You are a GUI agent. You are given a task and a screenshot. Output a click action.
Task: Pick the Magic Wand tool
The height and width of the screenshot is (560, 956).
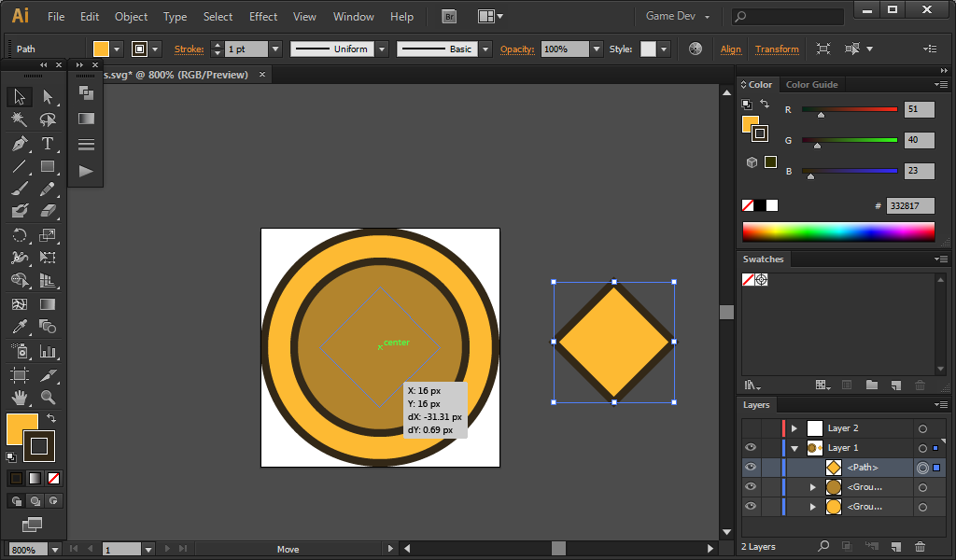(19, 119)
